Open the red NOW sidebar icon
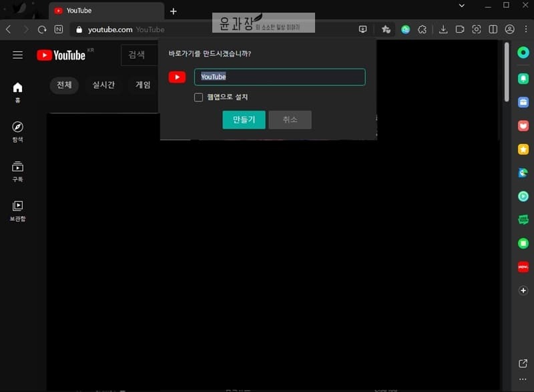 523,267
